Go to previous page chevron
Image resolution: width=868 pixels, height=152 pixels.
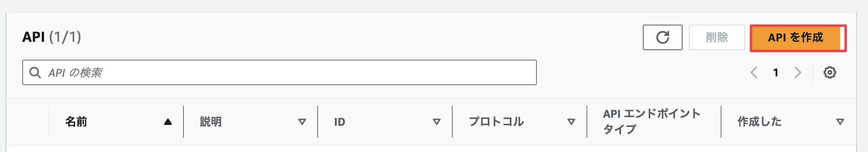pyautogui.click(x=754, y=72)
